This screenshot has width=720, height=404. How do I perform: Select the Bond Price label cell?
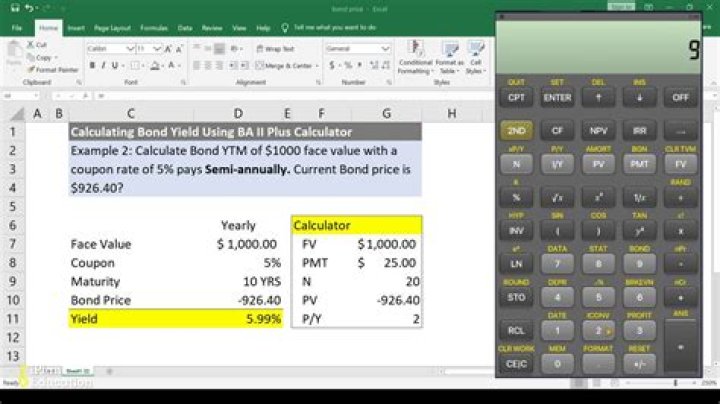click(x=131, y=300)
